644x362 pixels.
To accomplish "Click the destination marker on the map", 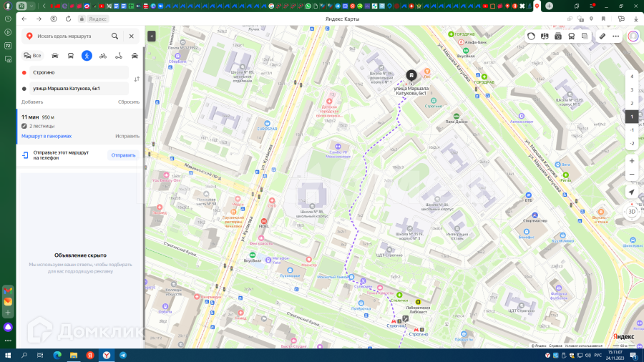I will click(411, 76).
